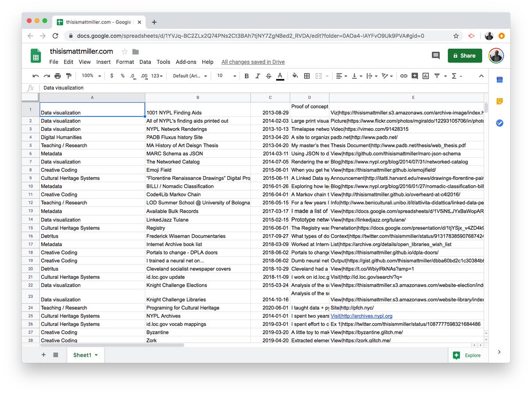
Task: Open a new browser tab with plus
Action: [x=154, y=22]
